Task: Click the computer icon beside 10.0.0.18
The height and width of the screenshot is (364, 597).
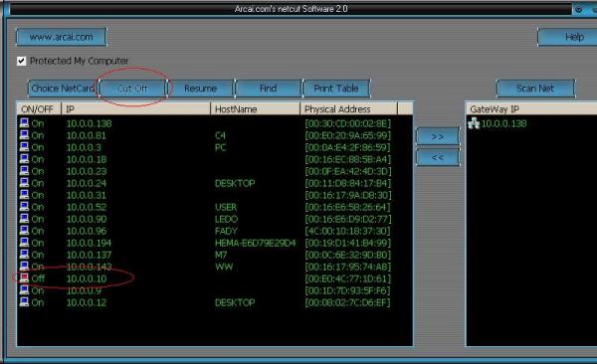Action: tap(24, 159)
